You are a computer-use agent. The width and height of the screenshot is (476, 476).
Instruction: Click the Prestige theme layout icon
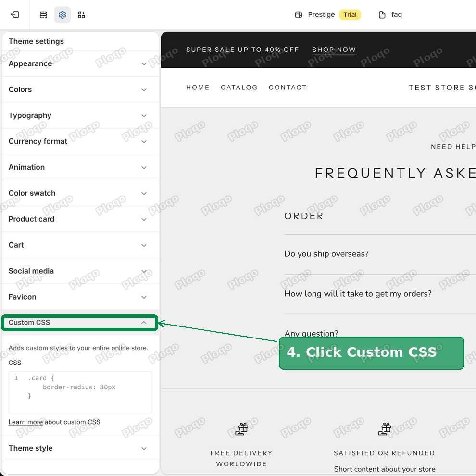point(299,14)
